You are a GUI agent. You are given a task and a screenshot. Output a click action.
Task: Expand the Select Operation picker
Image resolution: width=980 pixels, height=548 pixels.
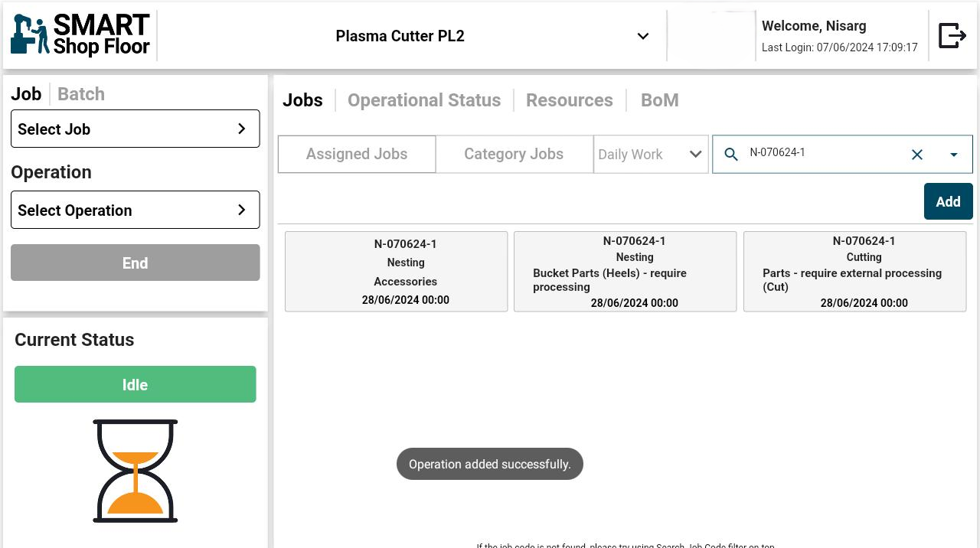click(x=135, y=210)
